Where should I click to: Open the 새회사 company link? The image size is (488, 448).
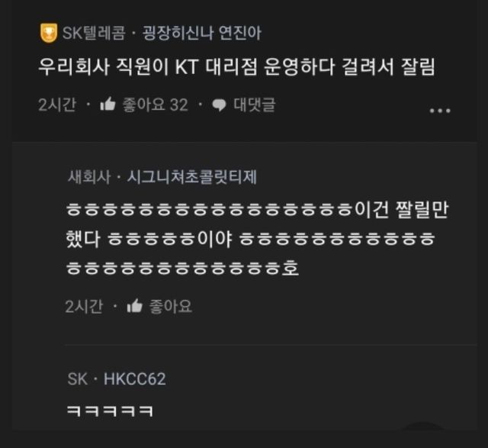89,177
